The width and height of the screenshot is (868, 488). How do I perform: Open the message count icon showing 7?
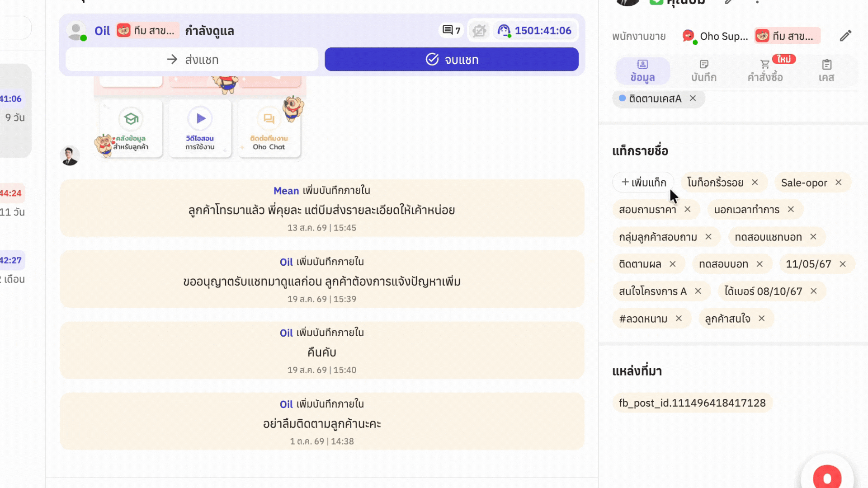coord(451,30)
